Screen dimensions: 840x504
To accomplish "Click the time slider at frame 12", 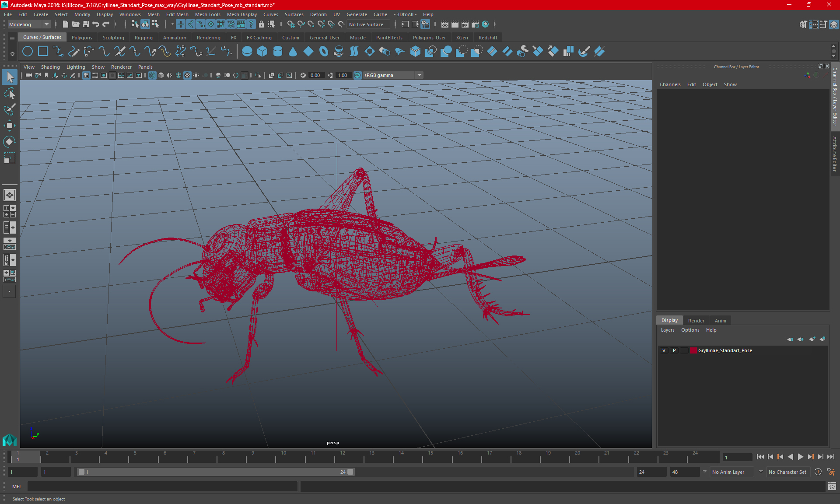I will (x=342, y=457).
